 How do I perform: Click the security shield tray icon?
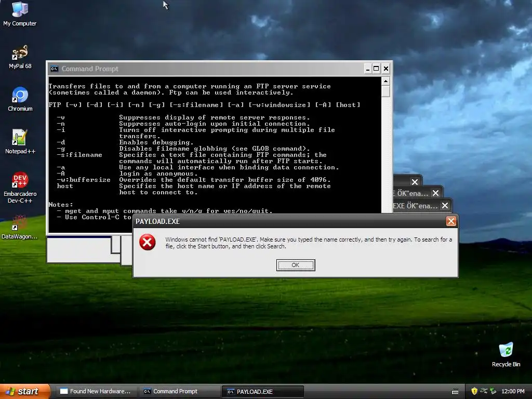[474, 391]
